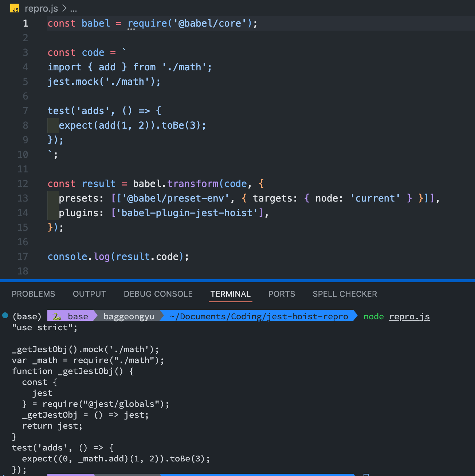Switch to the PORTS tab

point(282,294)
